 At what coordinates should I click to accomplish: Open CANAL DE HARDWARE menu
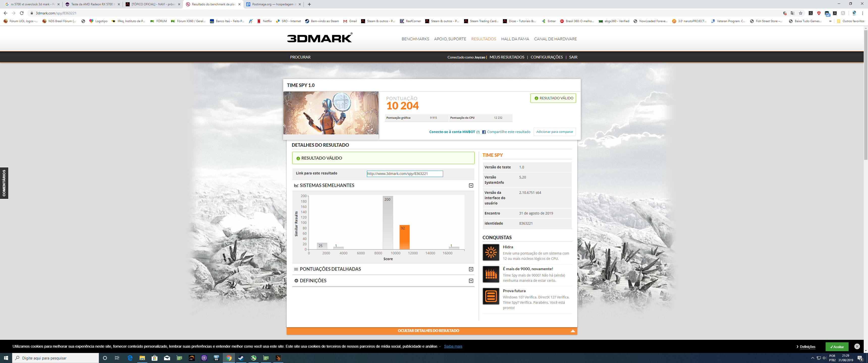pyautogui.click(x=555, y=39)
